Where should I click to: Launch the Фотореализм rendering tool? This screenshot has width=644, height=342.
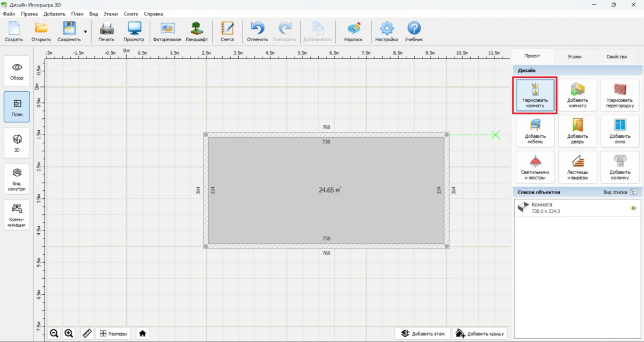coord(167,32)
